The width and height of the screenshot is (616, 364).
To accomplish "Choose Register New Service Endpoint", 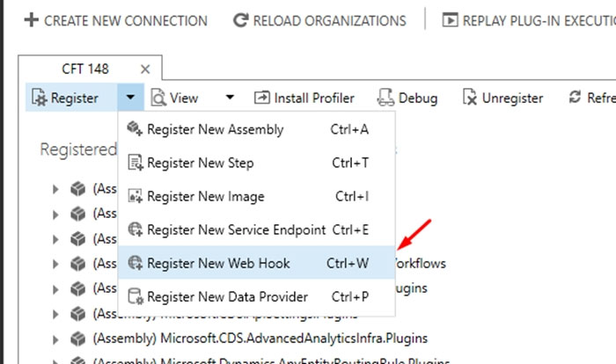I will (256, 229).
